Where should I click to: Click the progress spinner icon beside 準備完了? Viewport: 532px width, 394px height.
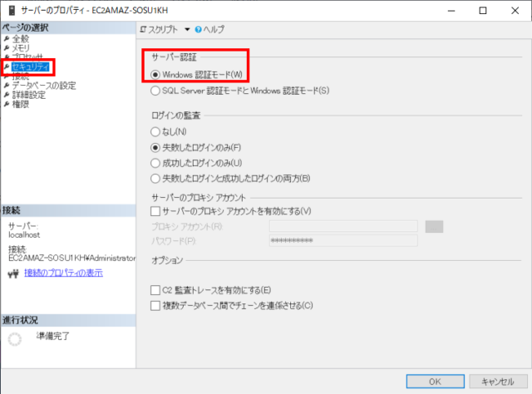click(x=15, y=339)
